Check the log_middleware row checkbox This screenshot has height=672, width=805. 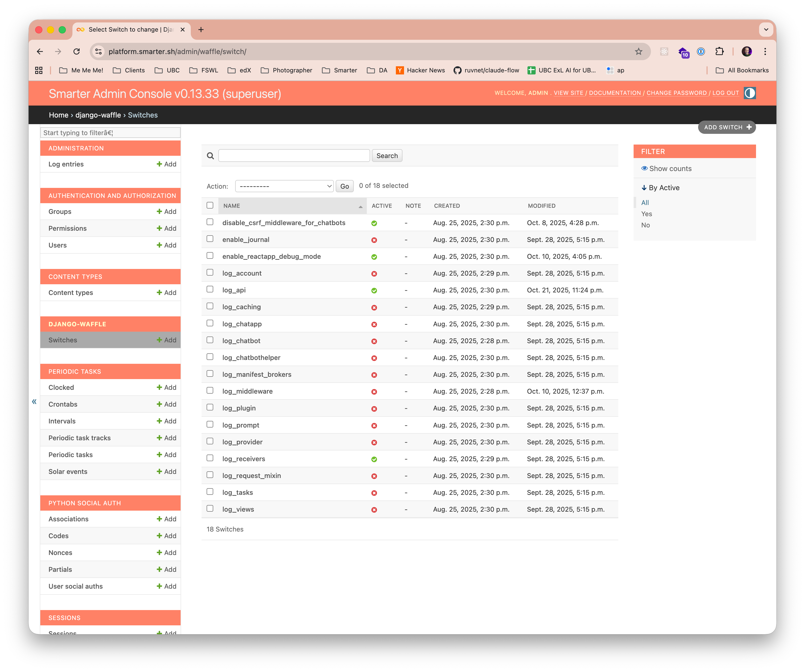(210, 390)
